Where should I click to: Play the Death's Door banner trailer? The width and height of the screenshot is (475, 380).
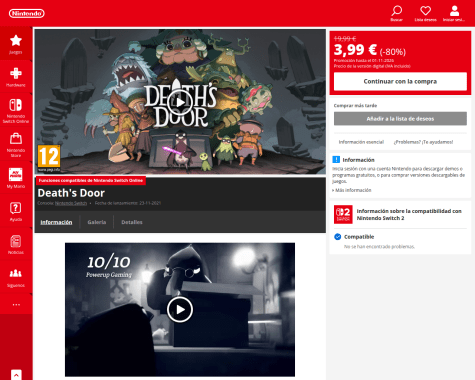(180, 102)
